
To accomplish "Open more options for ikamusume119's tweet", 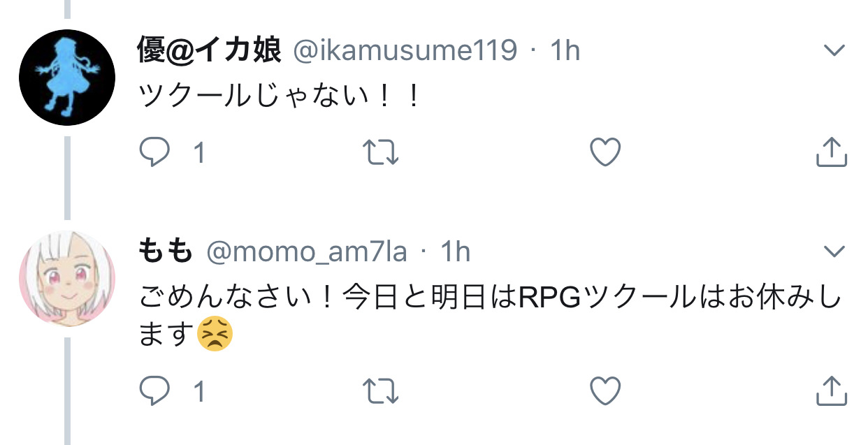I will click(834, 50).
